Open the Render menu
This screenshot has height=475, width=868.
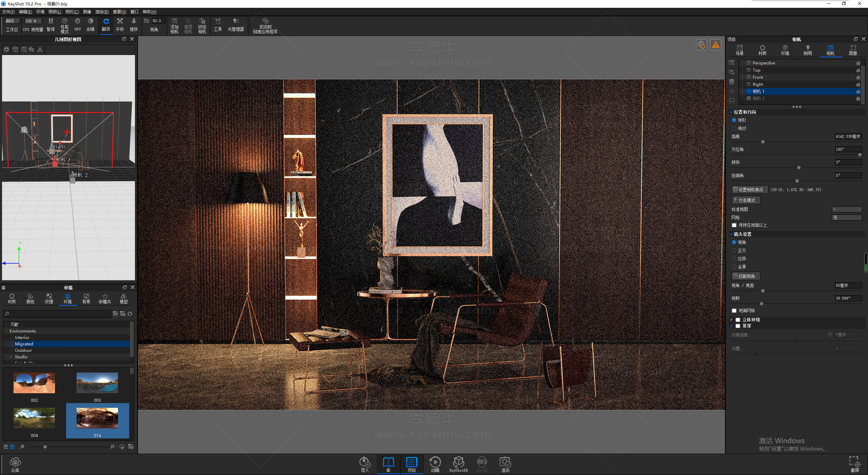point(102,12)
